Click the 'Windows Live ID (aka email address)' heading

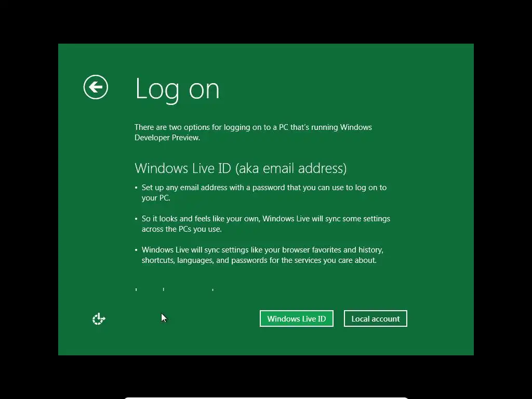click(241, 168)
